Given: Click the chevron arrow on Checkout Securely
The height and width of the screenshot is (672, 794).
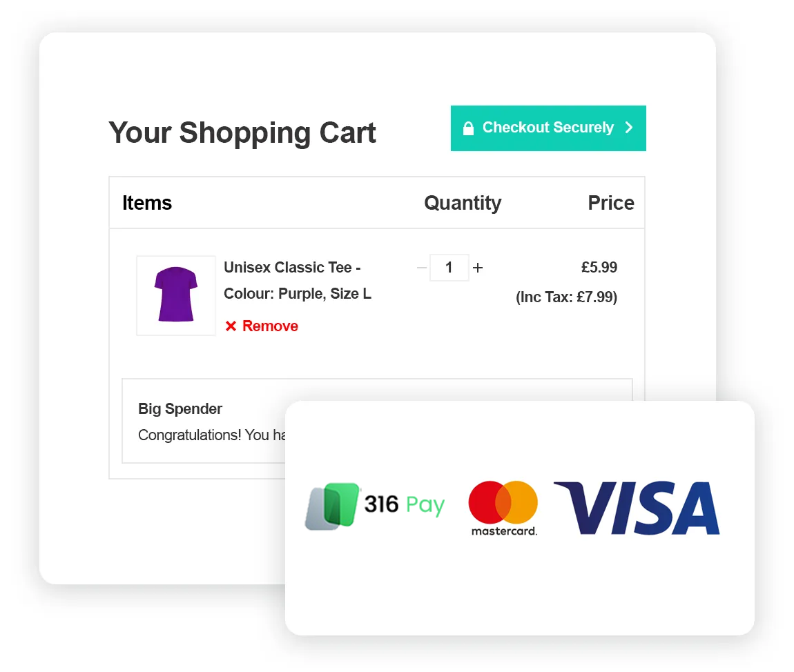Looking at the screenshot, I should coord(629,128).
